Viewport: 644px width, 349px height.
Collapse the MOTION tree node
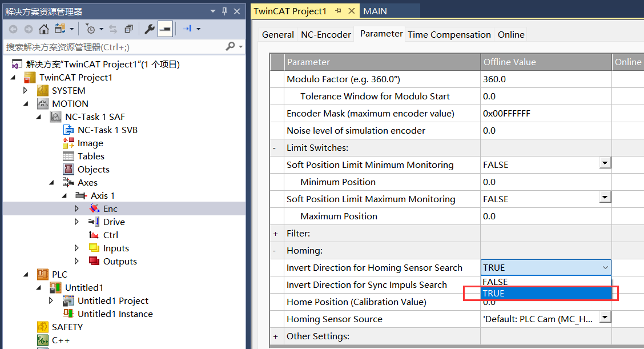[x=26, y=103]
